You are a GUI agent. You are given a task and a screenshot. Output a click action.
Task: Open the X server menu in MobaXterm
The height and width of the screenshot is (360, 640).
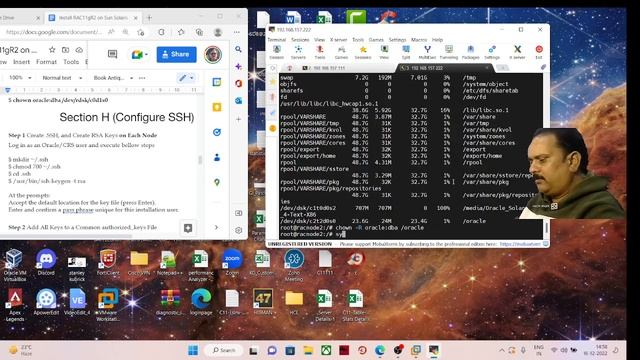coord(338,40)
